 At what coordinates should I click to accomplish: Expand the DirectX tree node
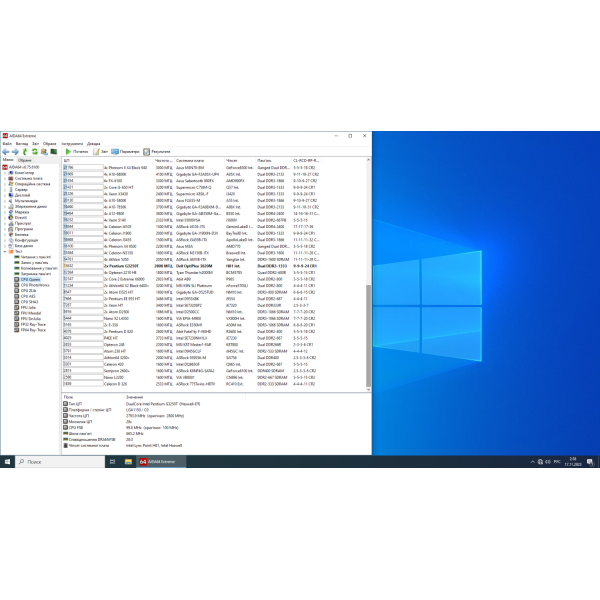click(x=5, y=218)
